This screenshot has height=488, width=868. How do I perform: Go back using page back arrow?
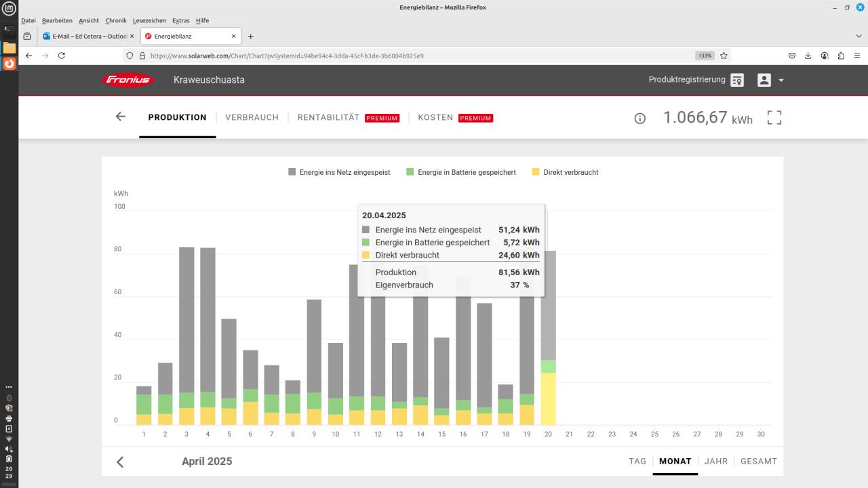click(x=121, y=117)
